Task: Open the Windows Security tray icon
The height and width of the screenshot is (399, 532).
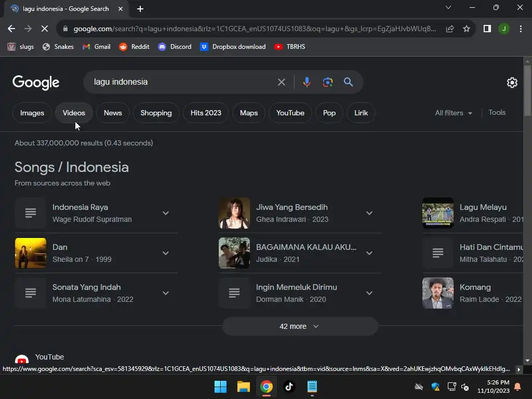Action: (436, 387)
